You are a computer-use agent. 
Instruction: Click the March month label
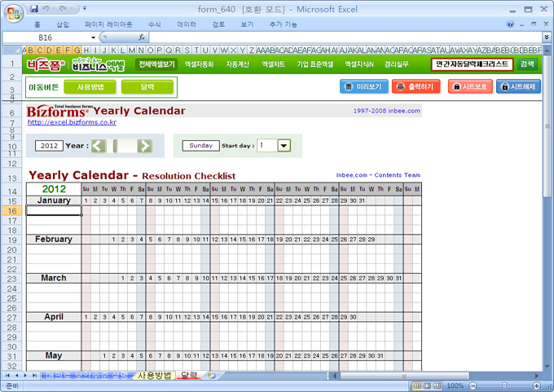pyautogui.click(x=54, y=278)
